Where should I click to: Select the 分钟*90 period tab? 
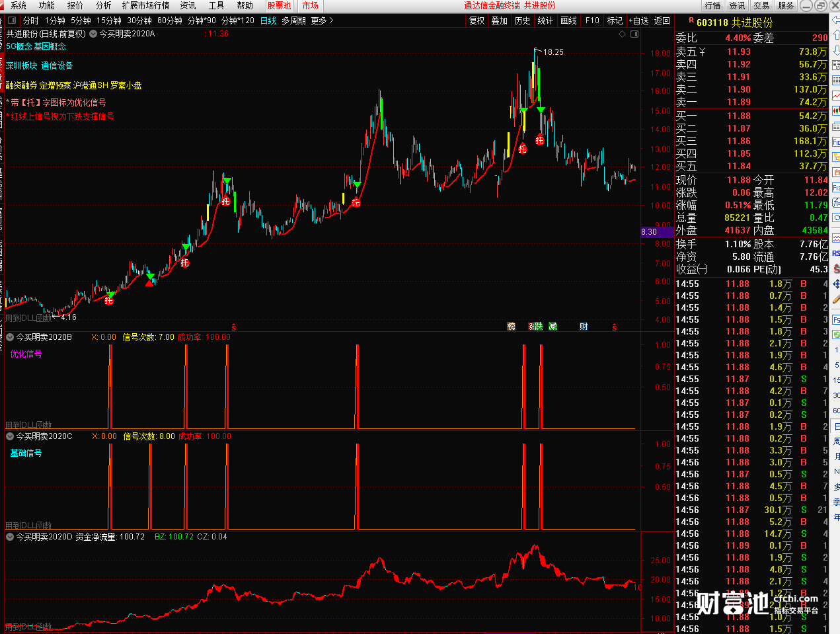coord(202,20)
